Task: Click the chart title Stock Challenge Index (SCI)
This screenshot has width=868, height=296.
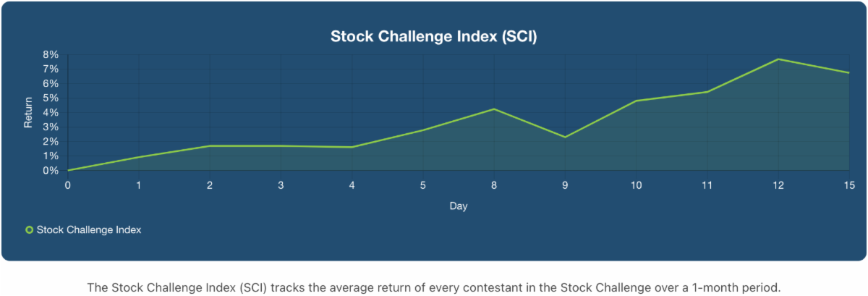Action: (x=433, y=37)
